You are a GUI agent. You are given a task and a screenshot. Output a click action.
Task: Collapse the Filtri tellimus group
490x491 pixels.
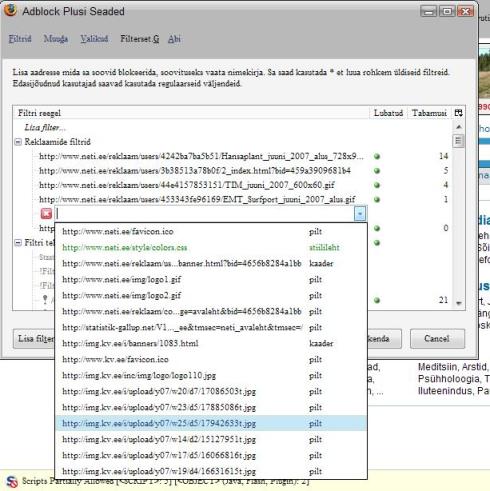click(18, 243)
